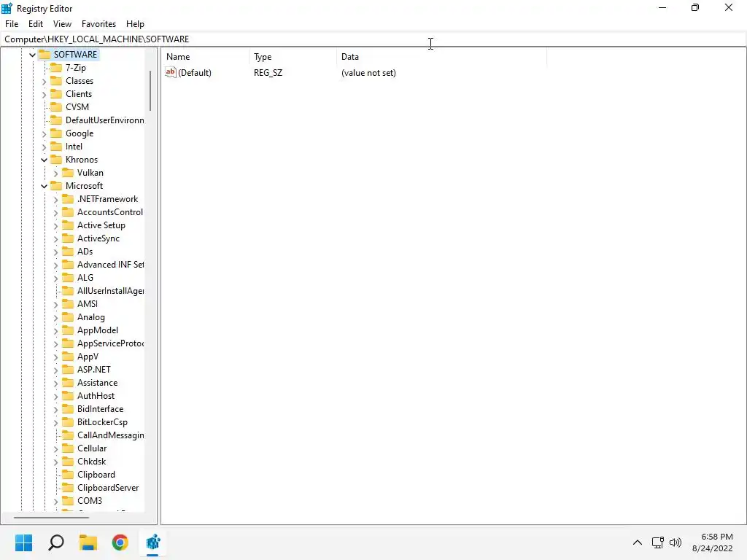Select the AppModel key
747x560 pixels.
(x=98, y=330)
